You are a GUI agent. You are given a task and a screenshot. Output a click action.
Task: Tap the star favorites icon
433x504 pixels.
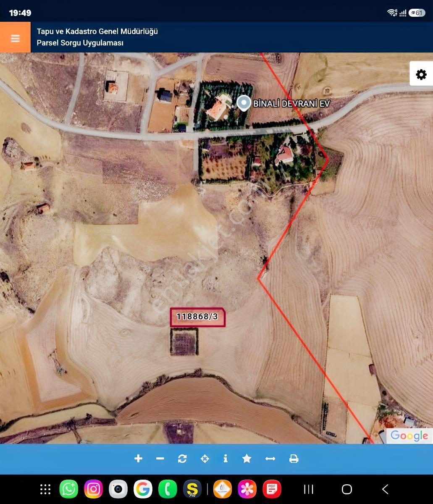coord(247,459)
